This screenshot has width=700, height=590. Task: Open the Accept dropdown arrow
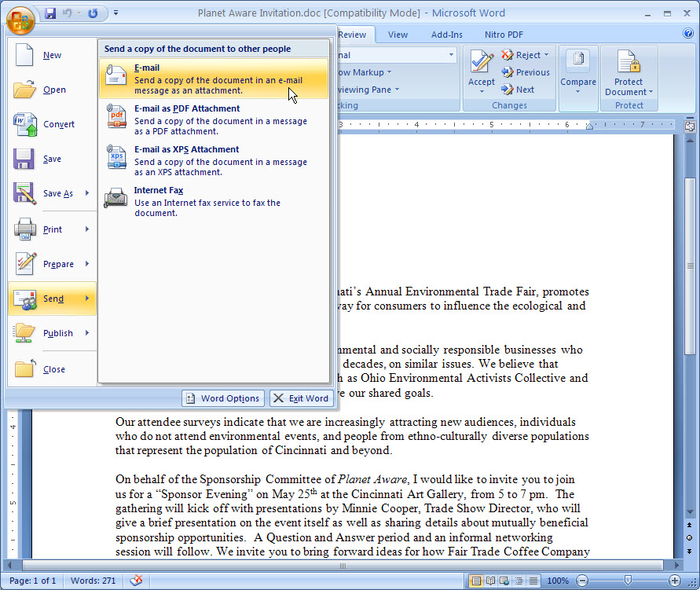[x=482, y=91]
